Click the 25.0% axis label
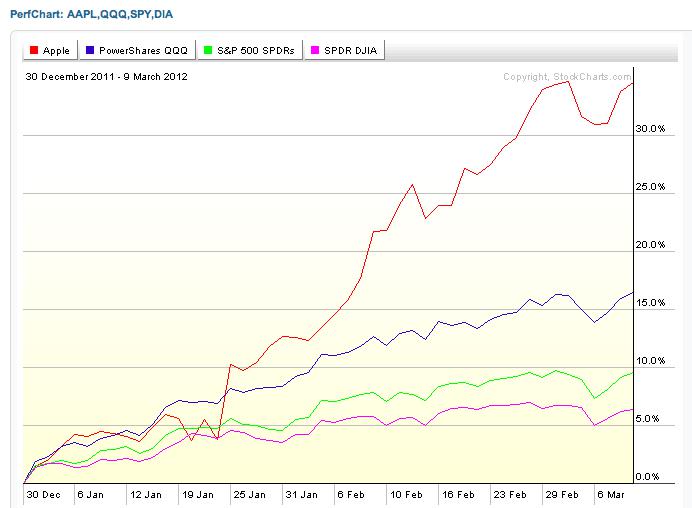The width and height of the screenshot is (692, 508). coord(650,187)
